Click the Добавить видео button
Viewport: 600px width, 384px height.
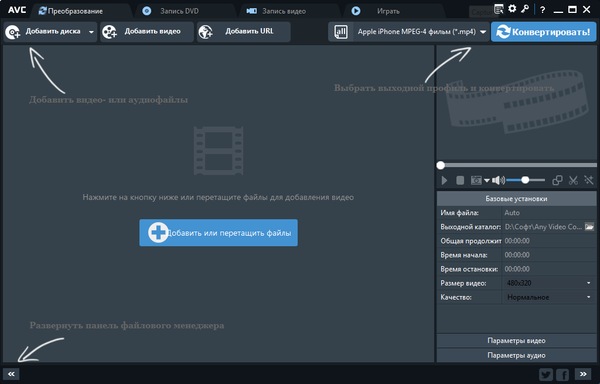pos(147,32)
